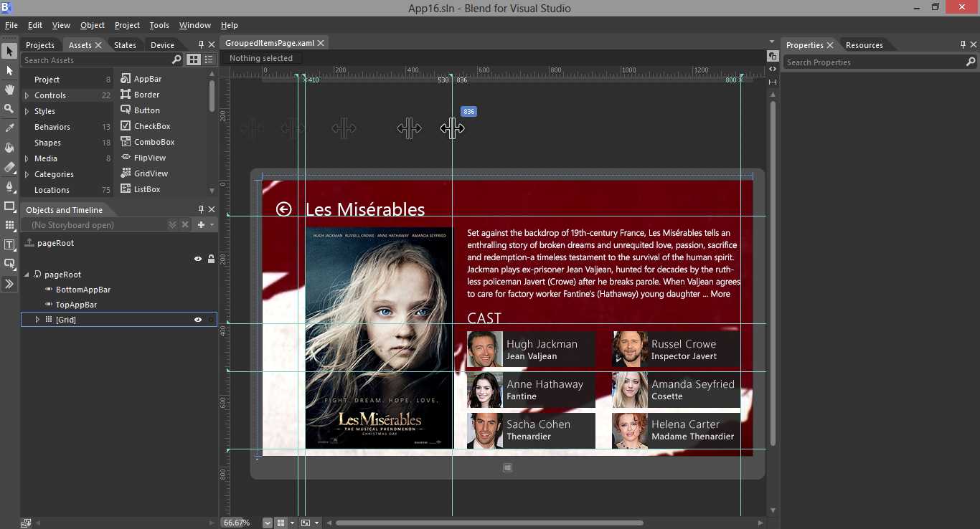Open the zoom percentage dropdown
Screen dimensions: 980x529
point(268,523)
